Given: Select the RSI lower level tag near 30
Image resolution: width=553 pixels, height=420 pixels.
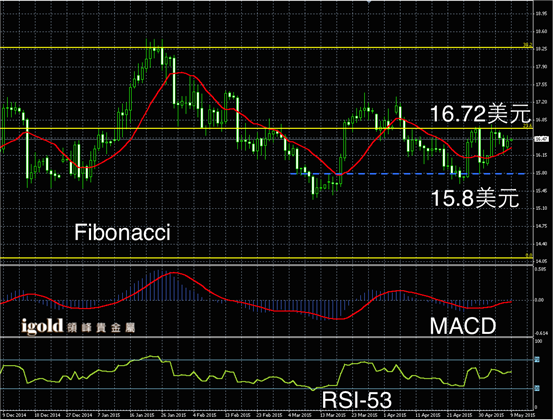Looking at the screenshot, I should click(537, 389).
